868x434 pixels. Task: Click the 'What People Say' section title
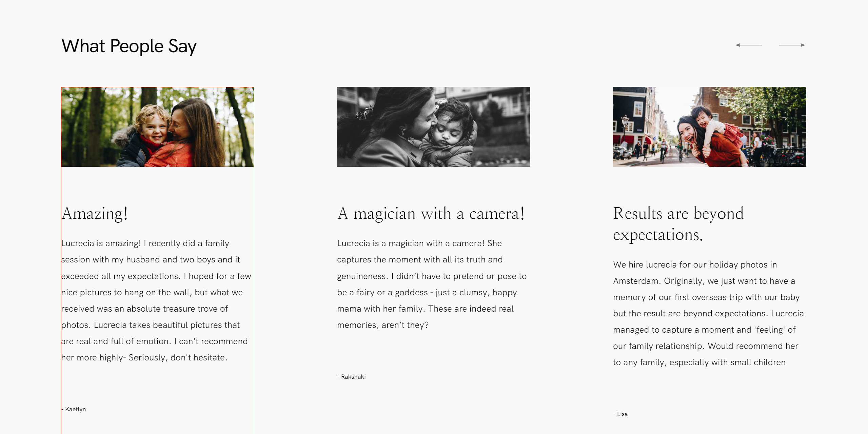coord(129,46)
